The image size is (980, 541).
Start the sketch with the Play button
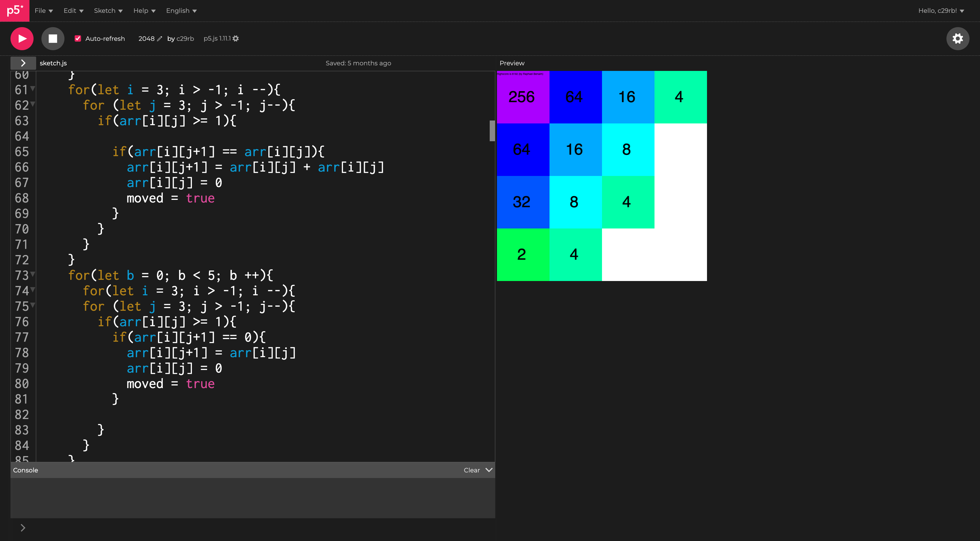pos(22,39)
